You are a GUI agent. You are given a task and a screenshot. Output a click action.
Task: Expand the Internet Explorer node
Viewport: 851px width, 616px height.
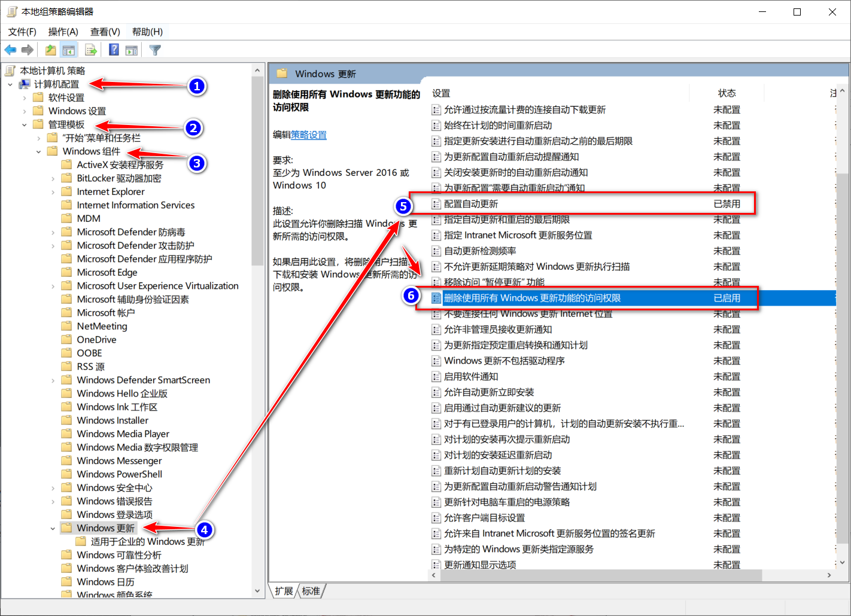click(x=53, y=192)
